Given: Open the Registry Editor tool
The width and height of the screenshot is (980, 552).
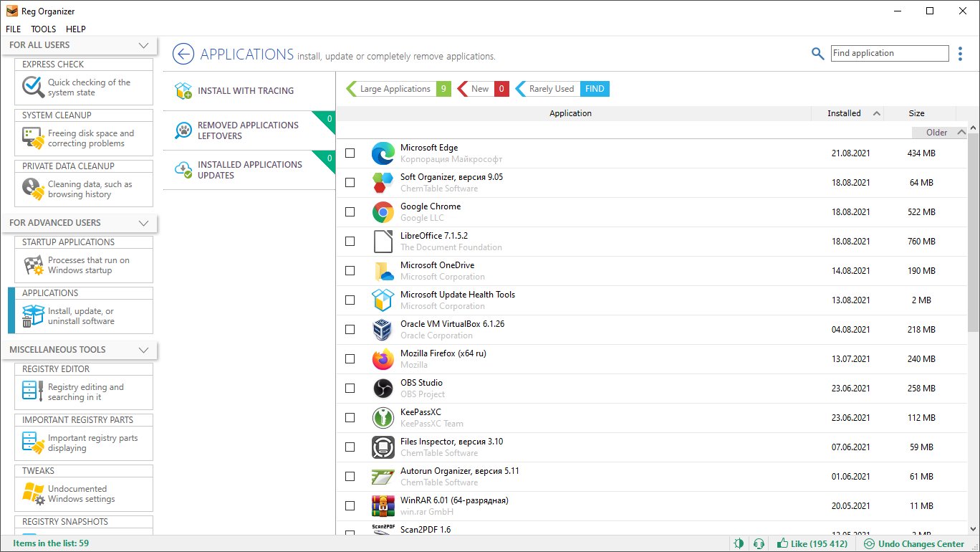Looking at the screenshot, I should [83, 391].
